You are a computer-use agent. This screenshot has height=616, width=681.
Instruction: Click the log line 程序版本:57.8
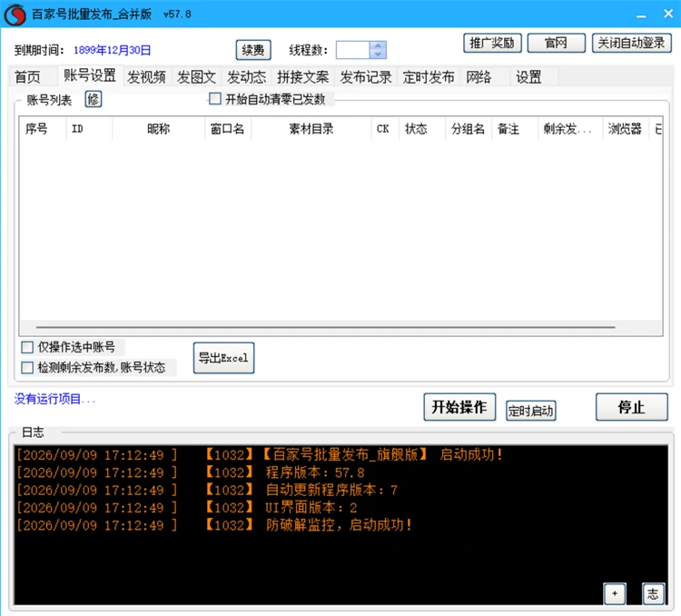click(191, 472)
